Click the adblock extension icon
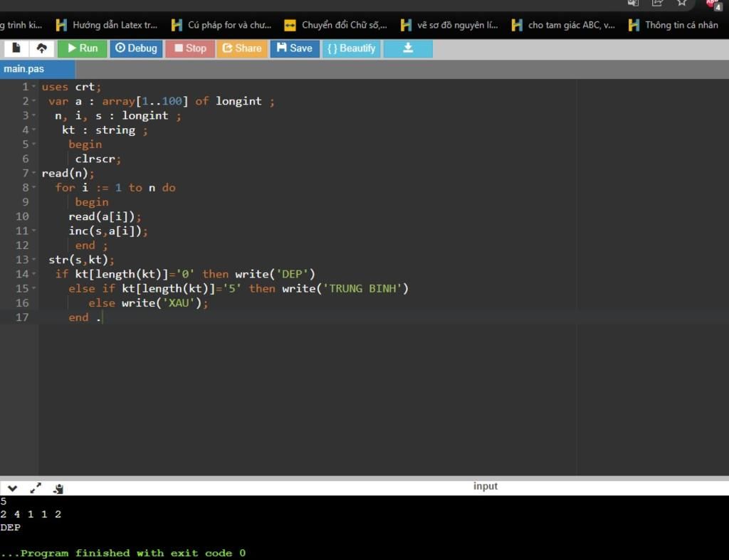The width and height of the screenshot is (729, 560). coord(713,4)
